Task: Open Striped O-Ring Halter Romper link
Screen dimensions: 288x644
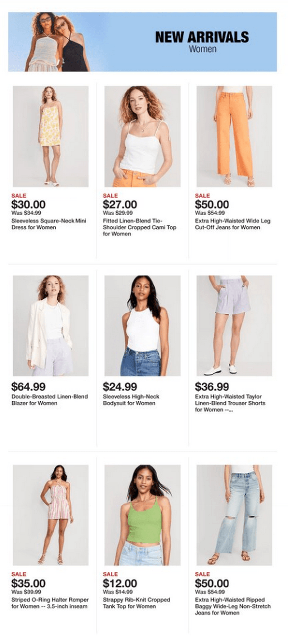Action: tap(50, 603)
